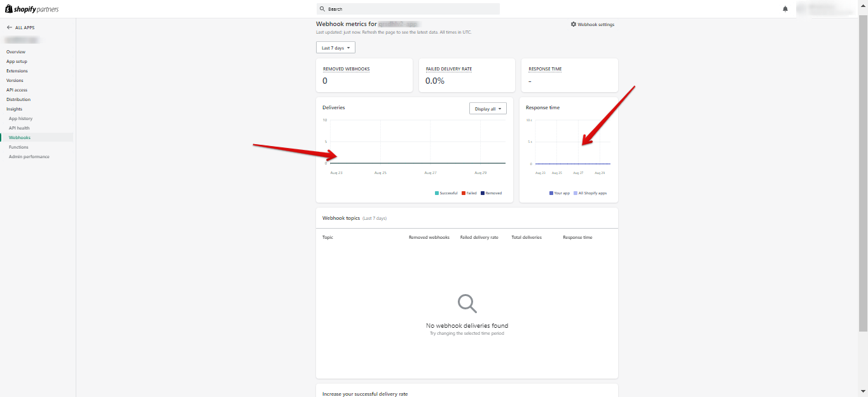This screenshot has width=868, height=397.
Task: Open the Last 7 days dropdown
Action: pyautogui.click(x=336, y=48)
